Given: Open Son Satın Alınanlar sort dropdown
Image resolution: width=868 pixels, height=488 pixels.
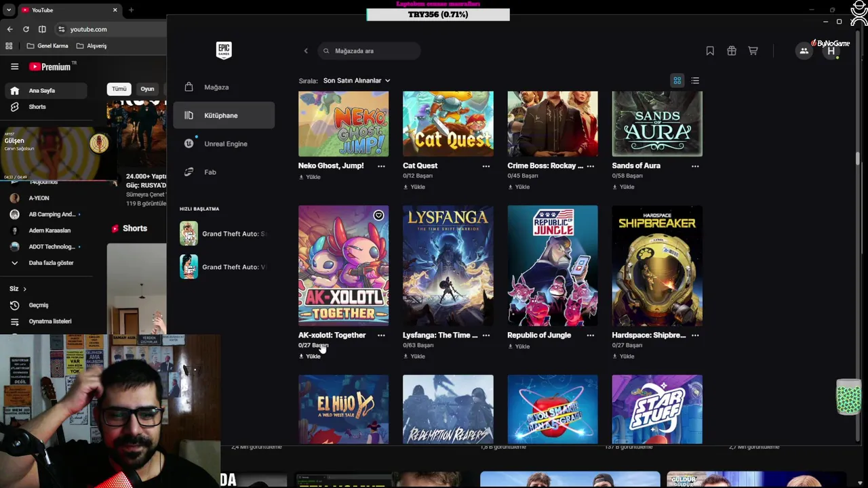Looking at the screenshot, I should click(357, 81).
